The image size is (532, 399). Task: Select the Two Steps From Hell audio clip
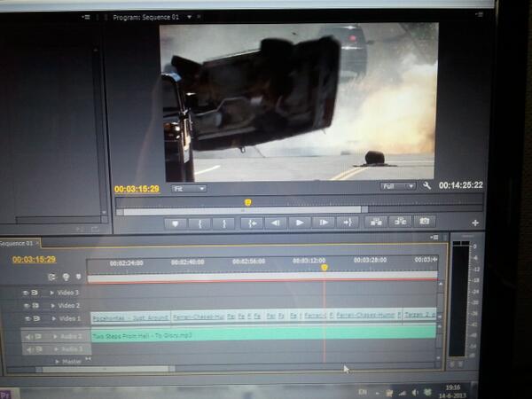(x=263, y=334)
